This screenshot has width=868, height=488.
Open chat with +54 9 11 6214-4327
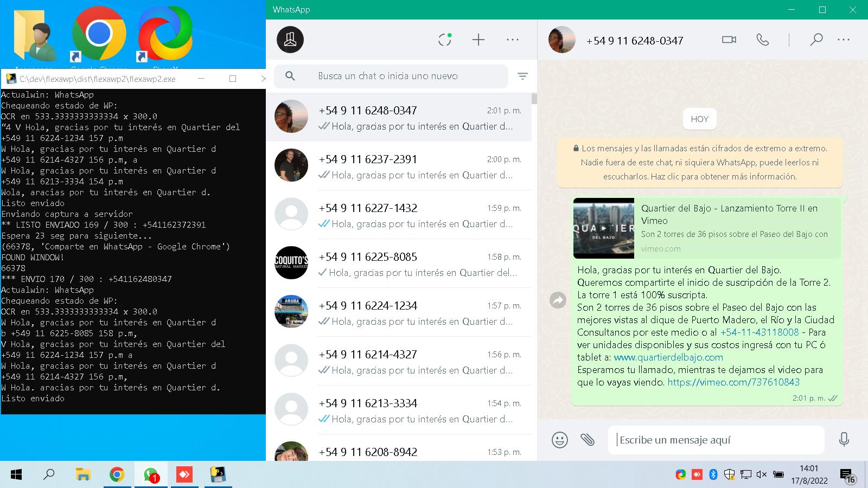399,361
